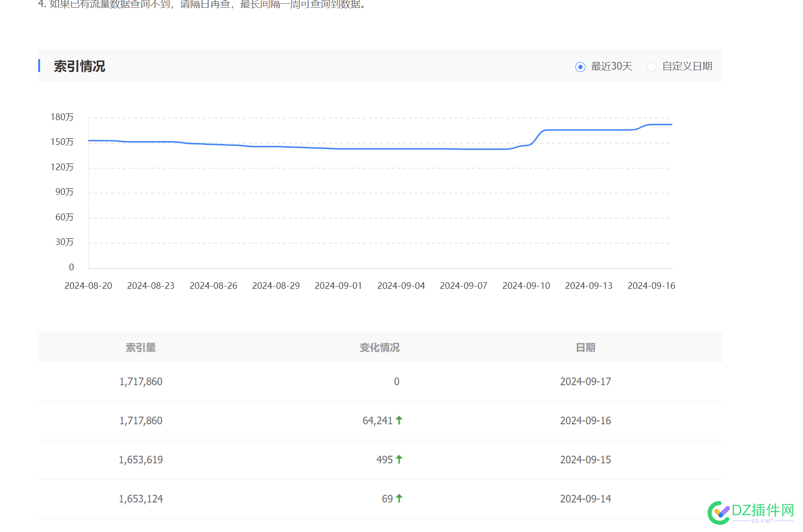Click the 150万 y-axis label

click(62, 142)
